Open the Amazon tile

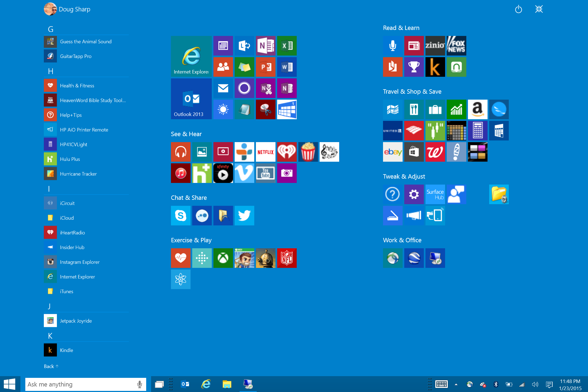coord(478,109)
